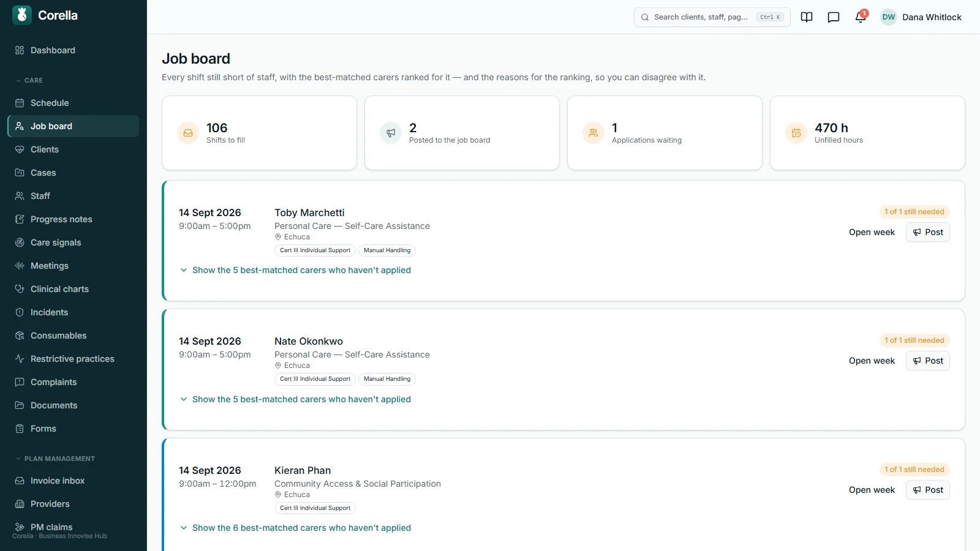
Task: Click the Meetings waveform icon in sidebar
Action: tap(20, 266)
